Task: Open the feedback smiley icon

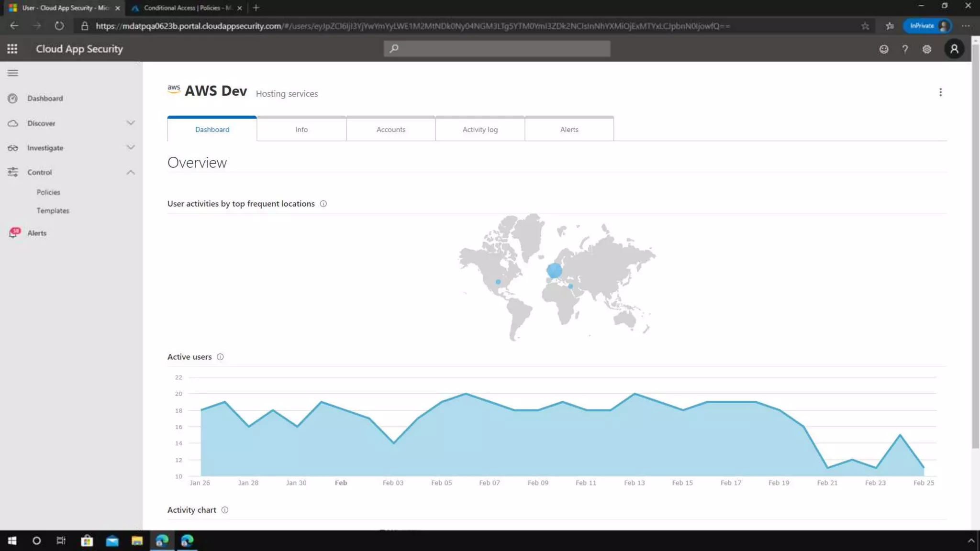Action: tap(884, 49)
